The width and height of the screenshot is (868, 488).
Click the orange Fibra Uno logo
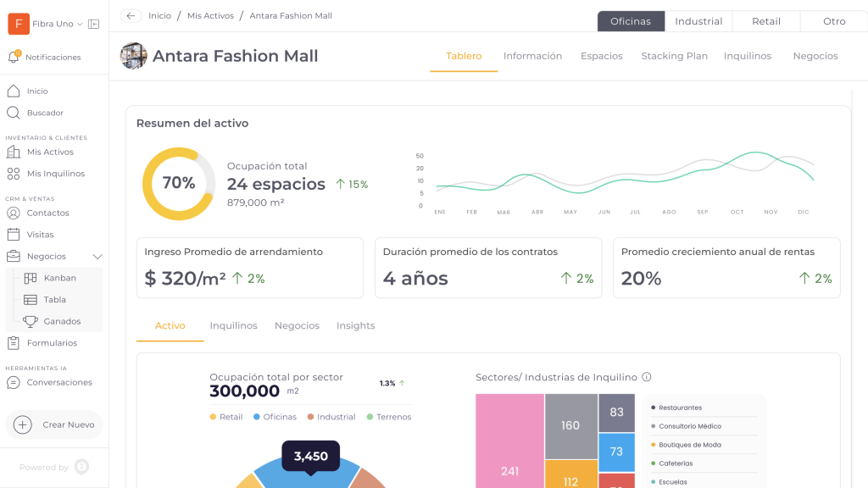(x=19, y=24)
